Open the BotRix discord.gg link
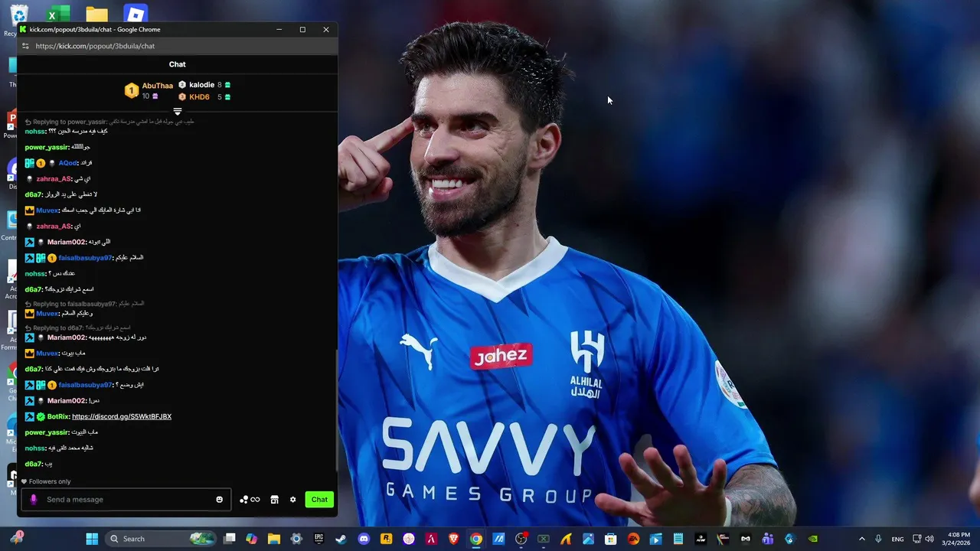The image size is (980, 551). coord(122,417)
